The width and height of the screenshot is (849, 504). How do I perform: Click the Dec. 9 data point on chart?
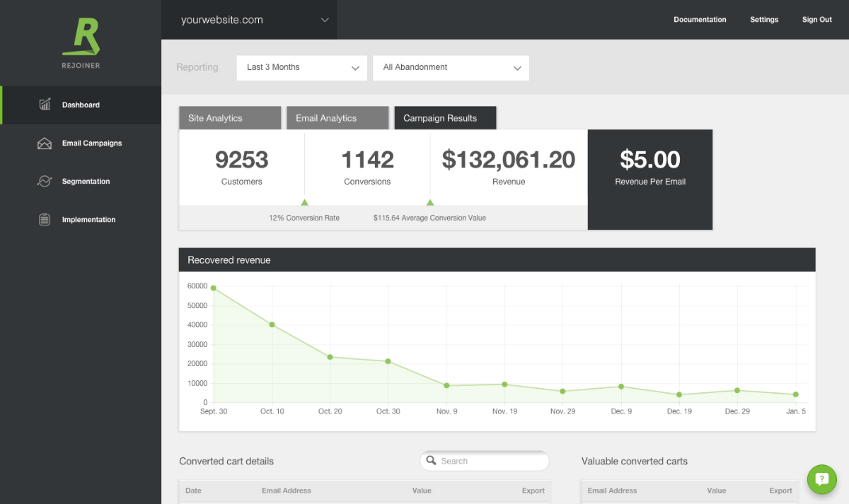621,387
